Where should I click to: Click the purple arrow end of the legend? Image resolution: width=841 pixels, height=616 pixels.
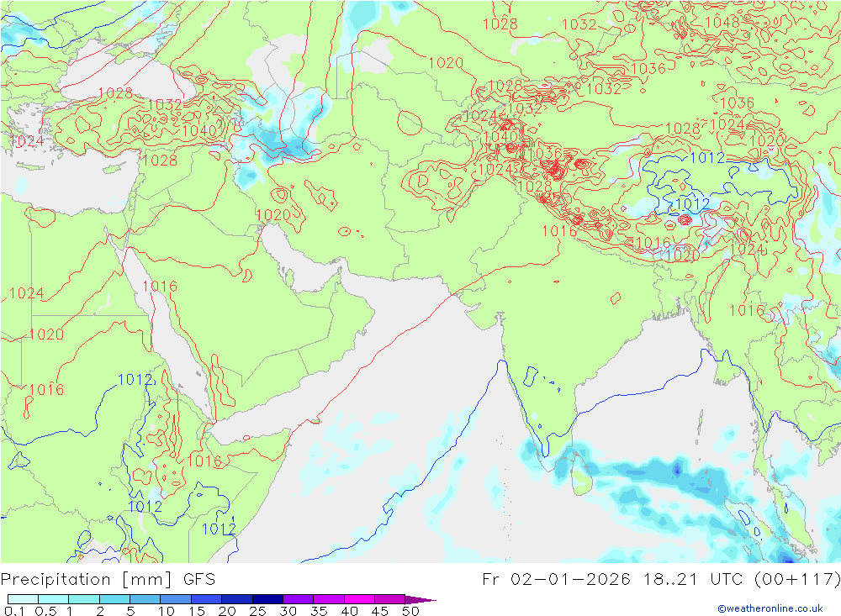[x=420, y=600]
